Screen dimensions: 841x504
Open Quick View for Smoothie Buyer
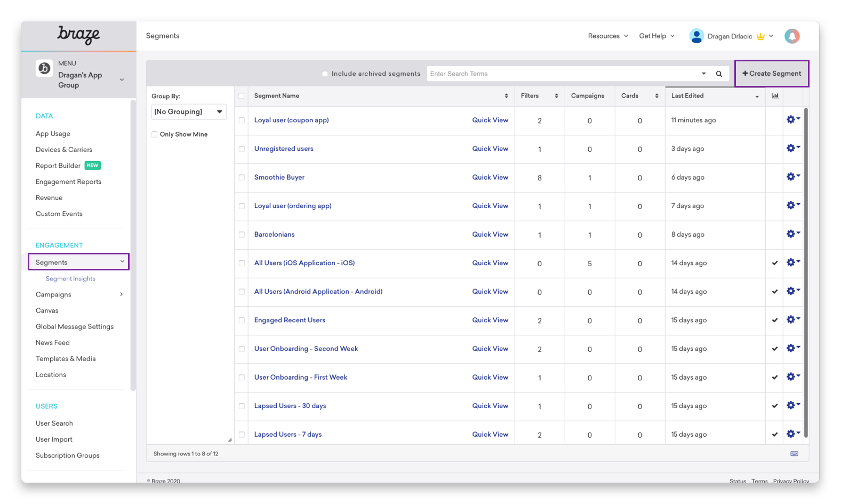490,177
